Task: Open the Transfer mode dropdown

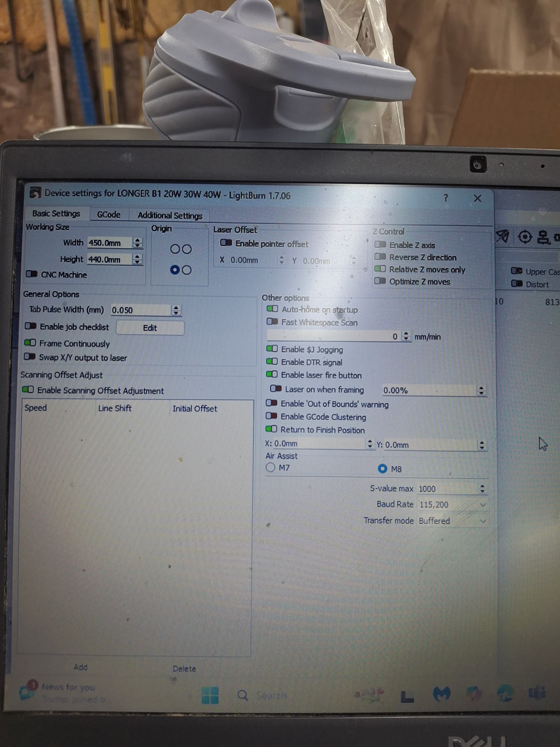Action: [452, 521]
